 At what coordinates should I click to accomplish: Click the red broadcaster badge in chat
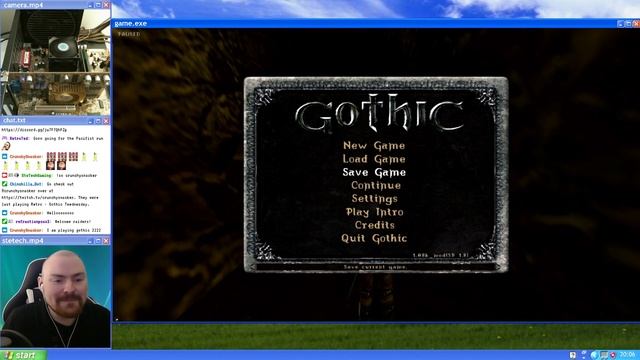coord(4,176)
